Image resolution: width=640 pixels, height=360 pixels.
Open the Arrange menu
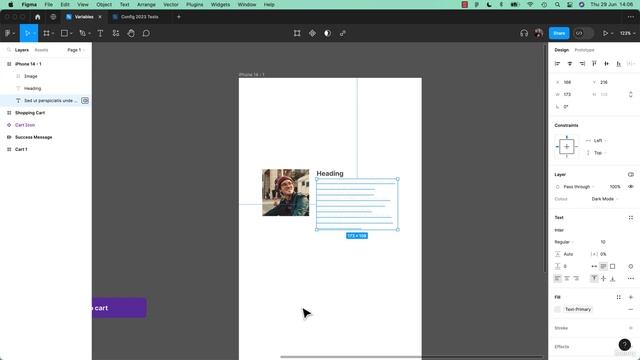point(146,4)
